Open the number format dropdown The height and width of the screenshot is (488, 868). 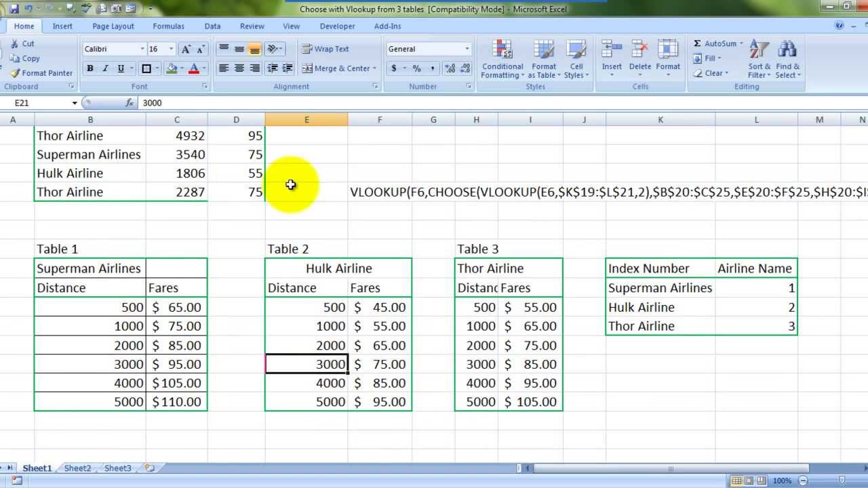[467, 49]
